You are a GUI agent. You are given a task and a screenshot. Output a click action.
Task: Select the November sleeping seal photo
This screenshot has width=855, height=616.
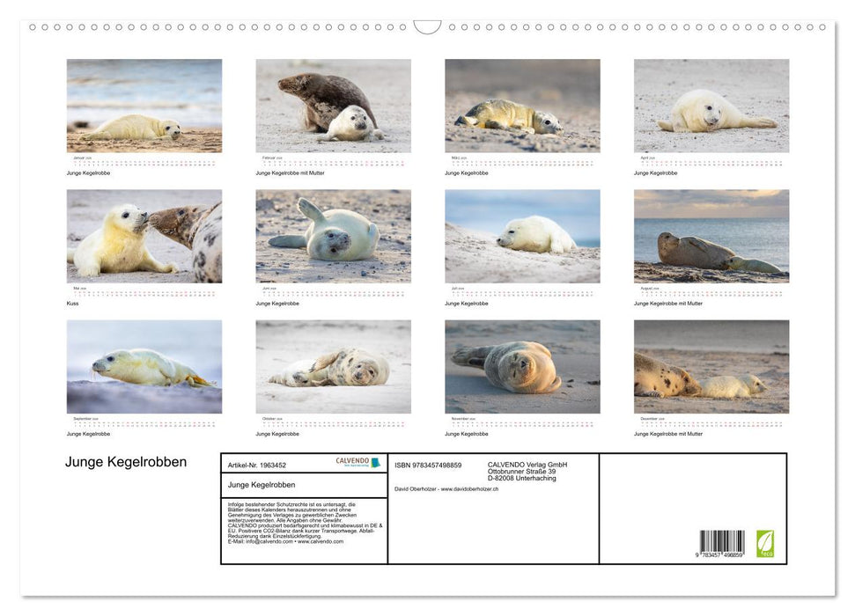coord(522,366)
